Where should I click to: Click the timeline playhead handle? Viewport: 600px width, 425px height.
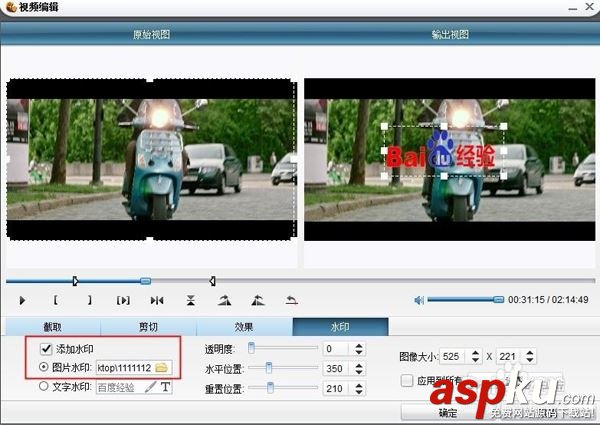tap(145, 281)
